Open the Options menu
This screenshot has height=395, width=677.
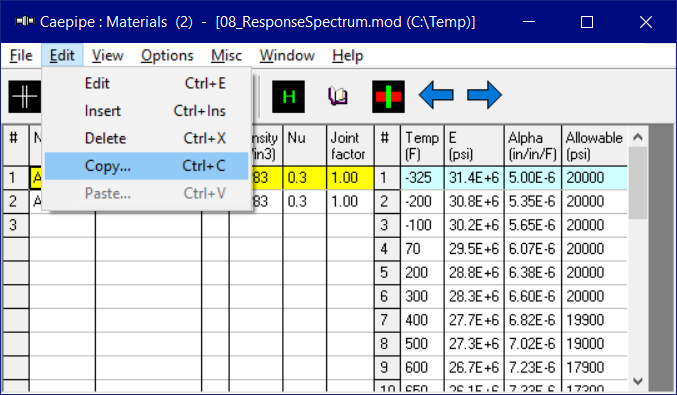[167, 56]
